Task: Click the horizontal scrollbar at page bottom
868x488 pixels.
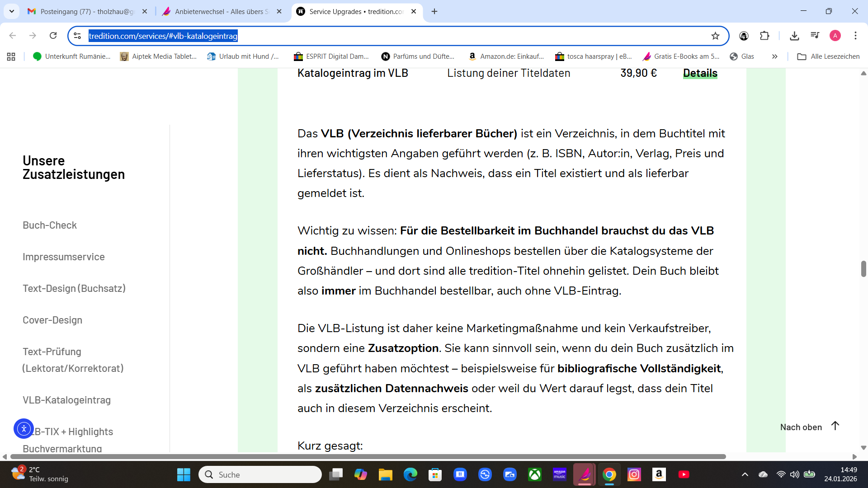Action: tap(367, 457)
